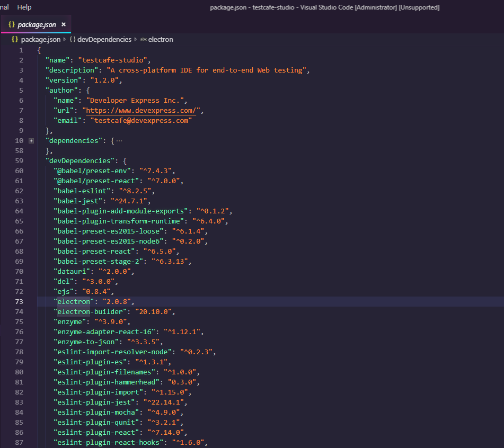This screenshot has height=448, width=504.
Task: Click the "testcafe-studio" name value
Action: click(112, 60)
